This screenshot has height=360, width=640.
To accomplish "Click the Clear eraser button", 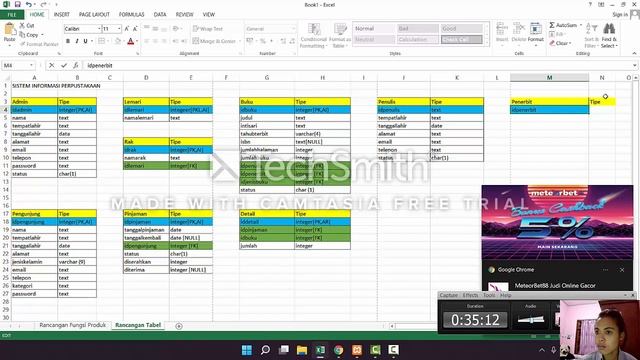I will [x=559, y=43].
